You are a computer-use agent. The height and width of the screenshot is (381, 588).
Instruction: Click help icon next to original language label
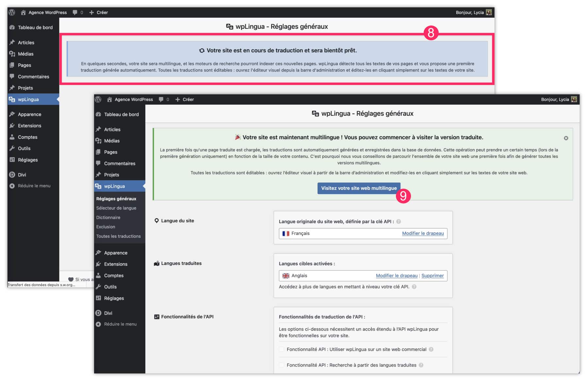399,222
